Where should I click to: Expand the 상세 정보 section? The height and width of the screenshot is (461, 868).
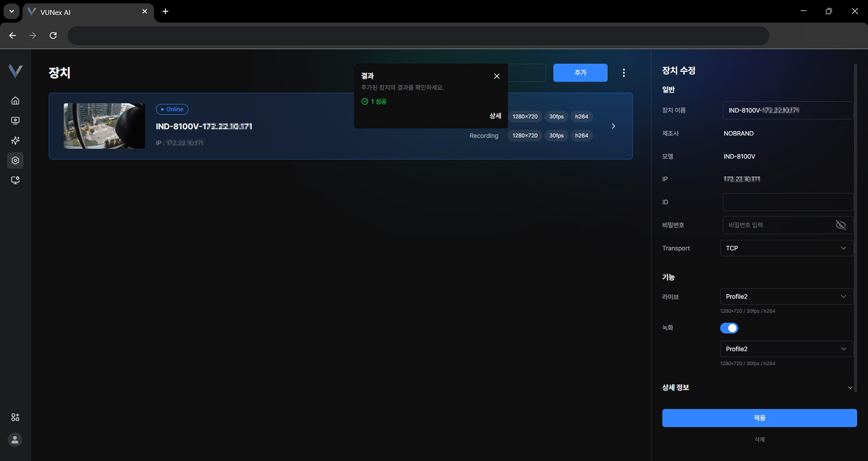tap(850, 388)
